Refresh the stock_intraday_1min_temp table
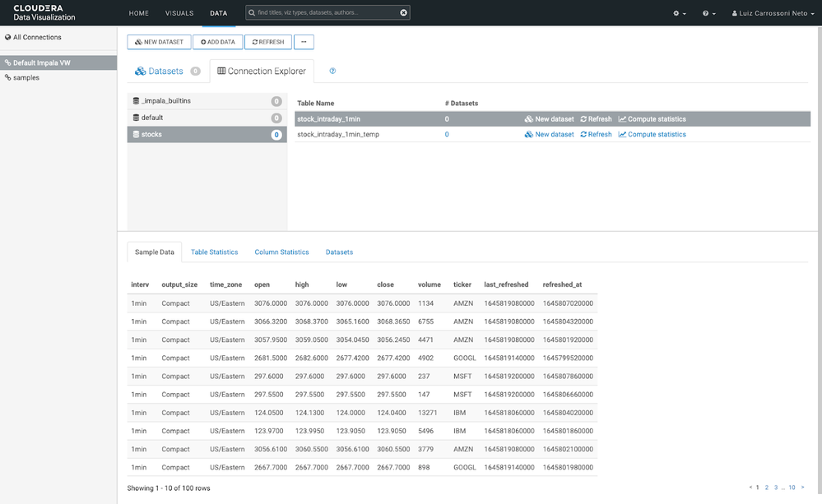 pos(596,135)
